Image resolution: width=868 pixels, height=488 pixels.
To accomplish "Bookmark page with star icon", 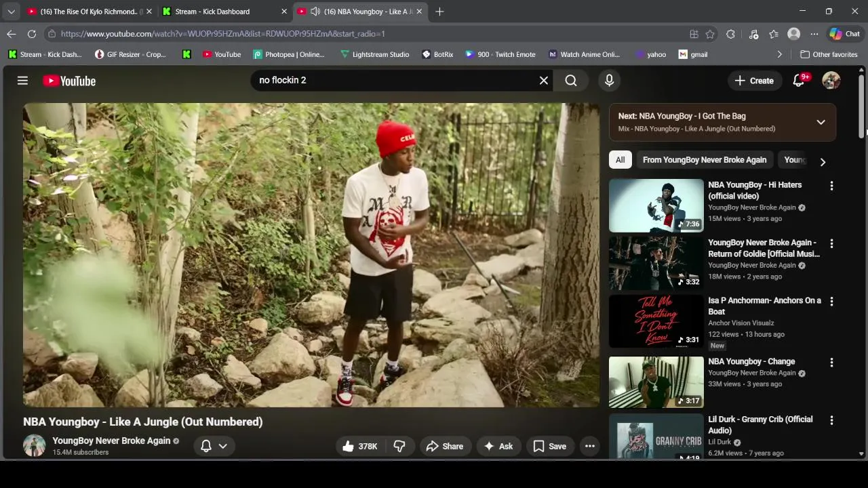I will click(710, 34).
